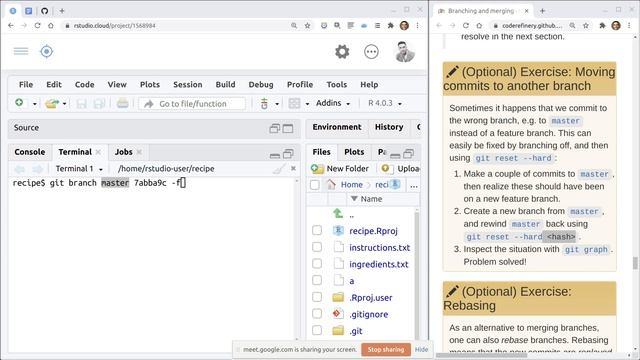This screenshot has height=360, width=640.
Task: Open Chrome extensions puzzle icon in left window
Action: tap(391, 26)
